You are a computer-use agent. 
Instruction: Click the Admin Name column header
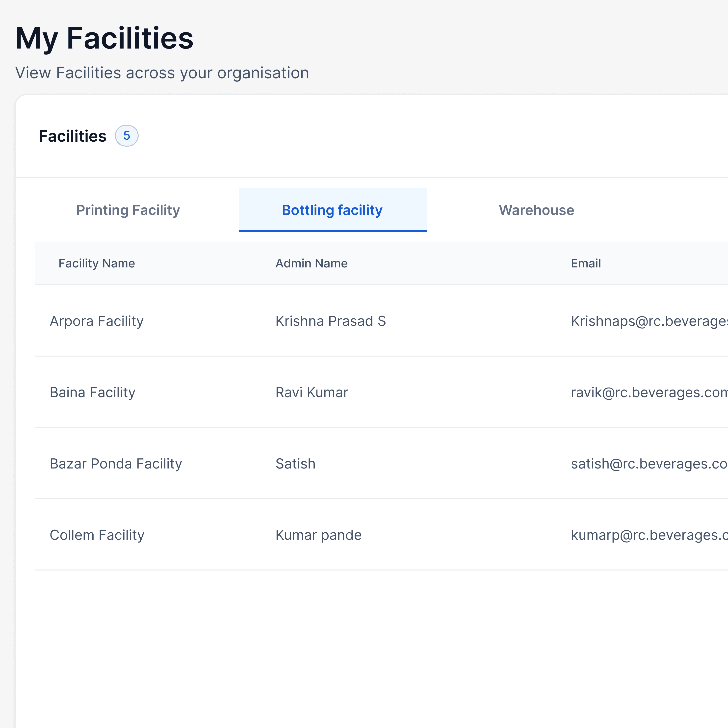click(x=311, y=263)
